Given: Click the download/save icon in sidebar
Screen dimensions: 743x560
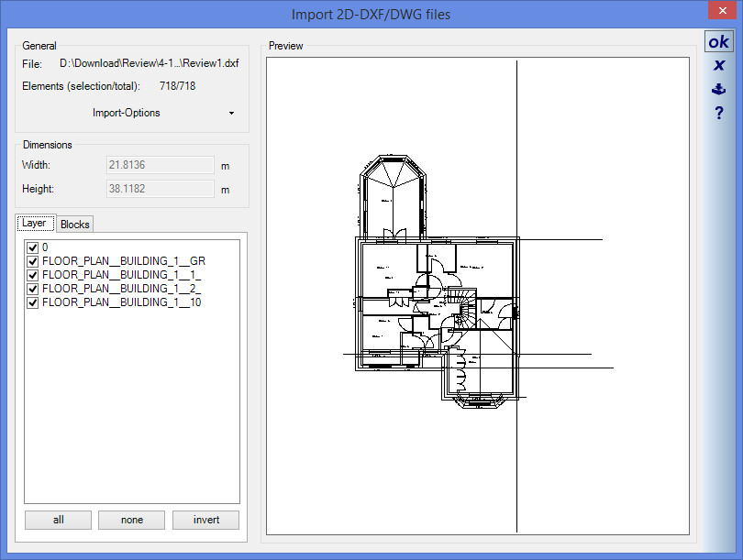Looking at the screenshot, I should (719, 89).
